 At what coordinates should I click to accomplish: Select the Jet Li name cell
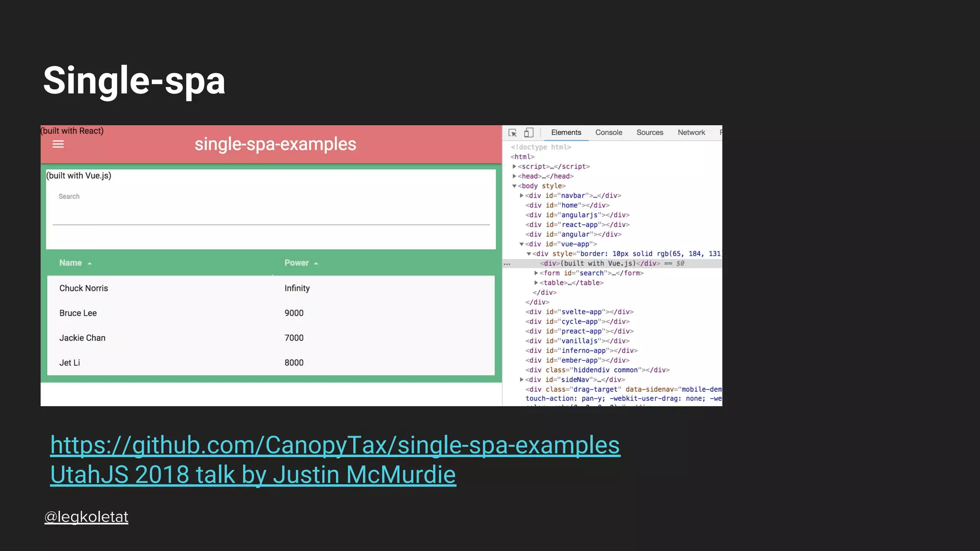[x=70, y=363]
